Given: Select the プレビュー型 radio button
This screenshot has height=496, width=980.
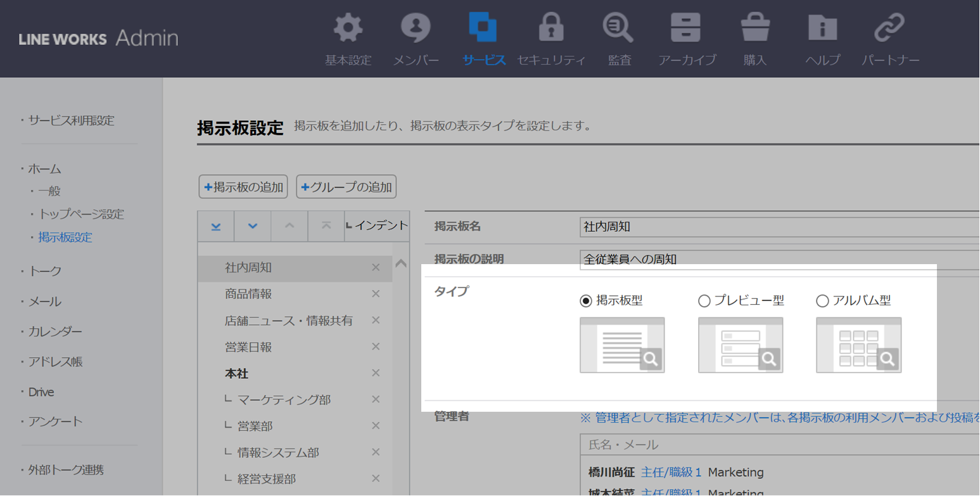Looking at the screenshot, I should coord(704,301).
